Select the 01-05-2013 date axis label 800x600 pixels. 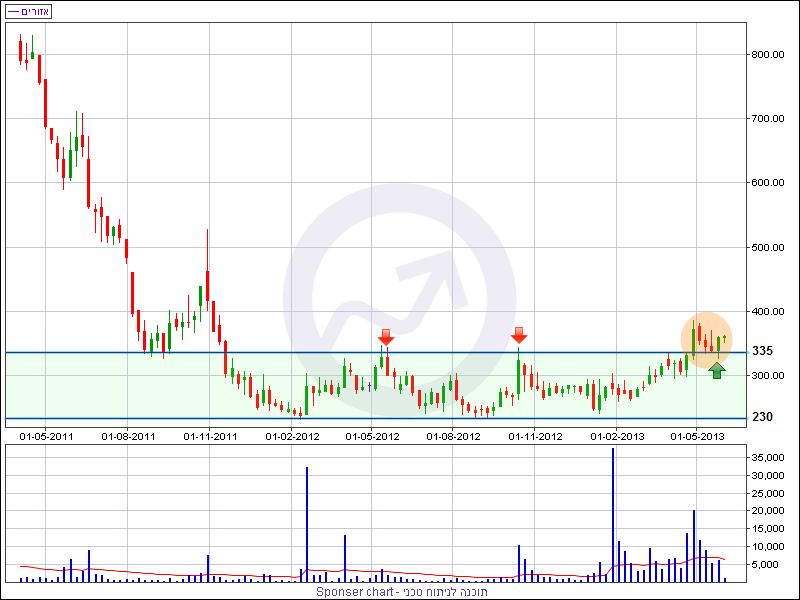tap(697, 436)
